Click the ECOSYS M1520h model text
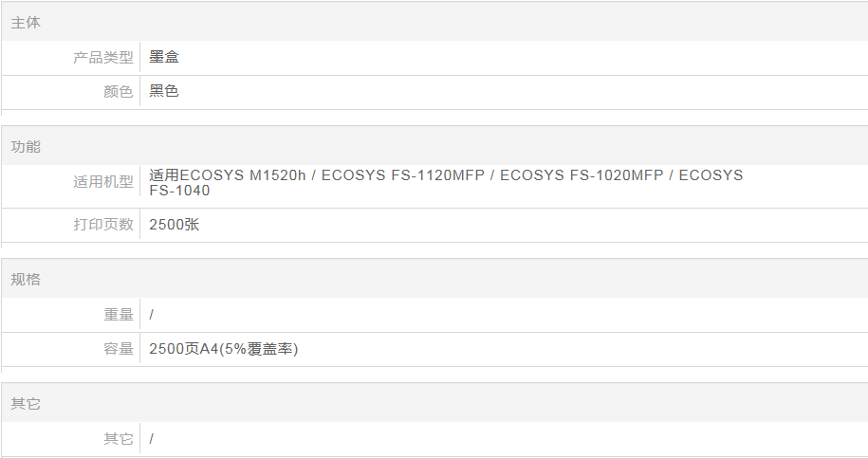The height and width of the screenshot is (458, 868). [x=243, y=175]
